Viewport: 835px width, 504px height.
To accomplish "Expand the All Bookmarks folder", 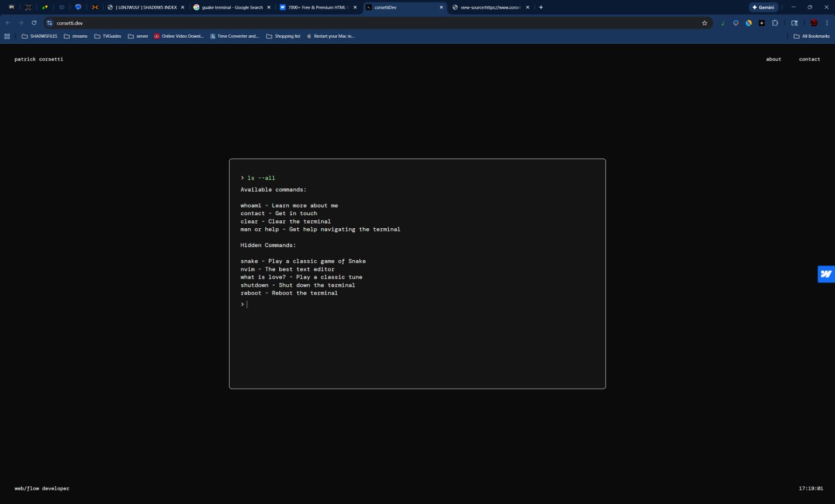I will point(812,37).
